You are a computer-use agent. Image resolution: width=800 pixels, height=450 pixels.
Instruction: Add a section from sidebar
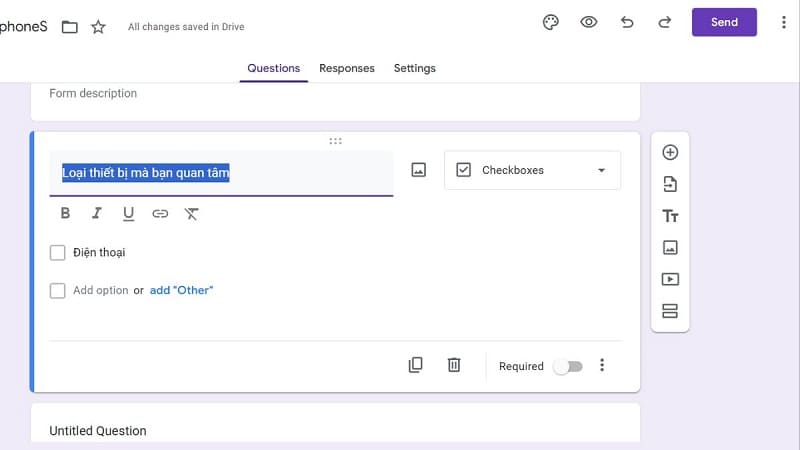tap(670, 311)
